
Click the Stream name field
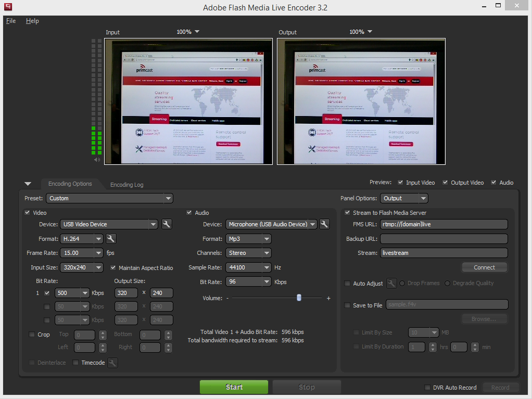(444, 253)
